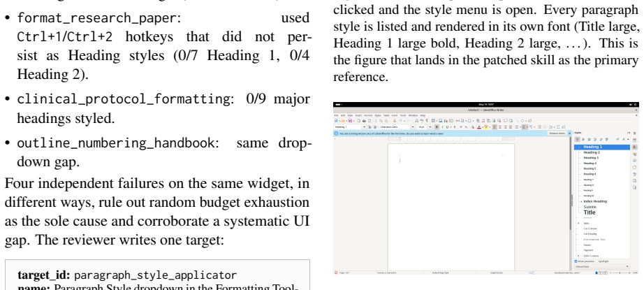Toggle Align Left in formatting toolbar

click(495, 127)
